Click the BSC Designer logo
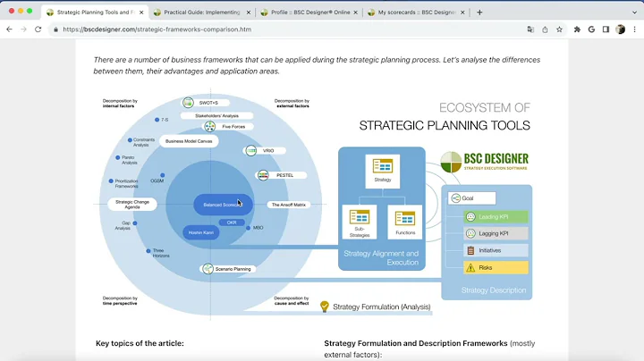Screen dimensions: 644x361 point(485,162)
